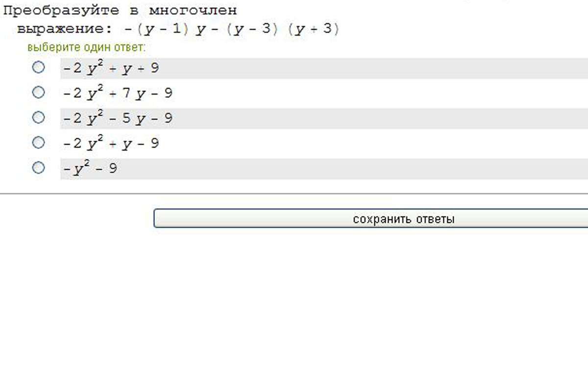The image size is (588, 368).
Task: Click the answer text −2y² − 5y − 9
Action: click(118, 119)
